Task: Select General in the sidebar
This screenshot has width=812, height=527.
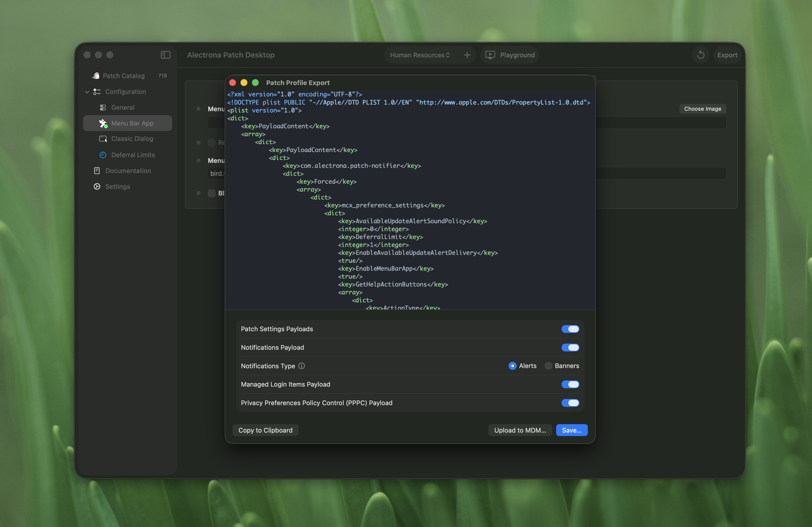Action: (128, 107)
